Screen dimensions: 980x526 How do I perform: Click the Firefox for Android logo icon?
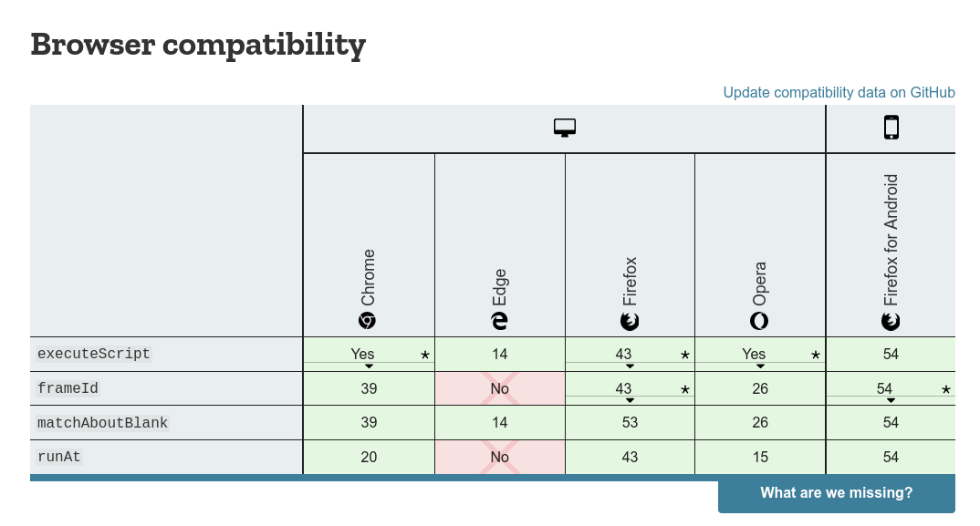(x=891, y=321)
